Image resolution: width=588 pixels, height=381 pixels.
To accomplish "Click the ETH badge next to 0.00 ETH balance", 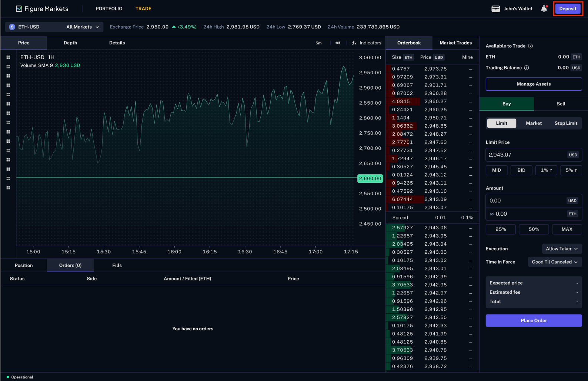I will point(576,57).
